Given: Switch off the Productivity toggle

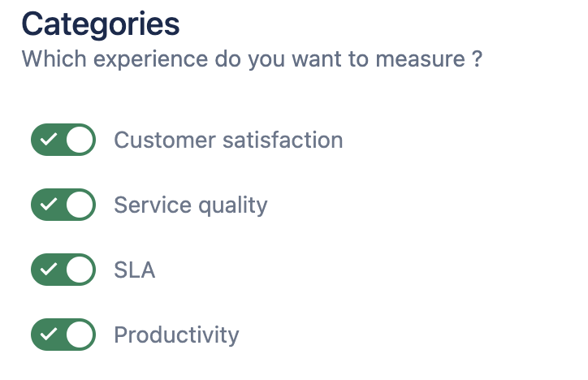Looking at the screenshot, I should 63,335.
